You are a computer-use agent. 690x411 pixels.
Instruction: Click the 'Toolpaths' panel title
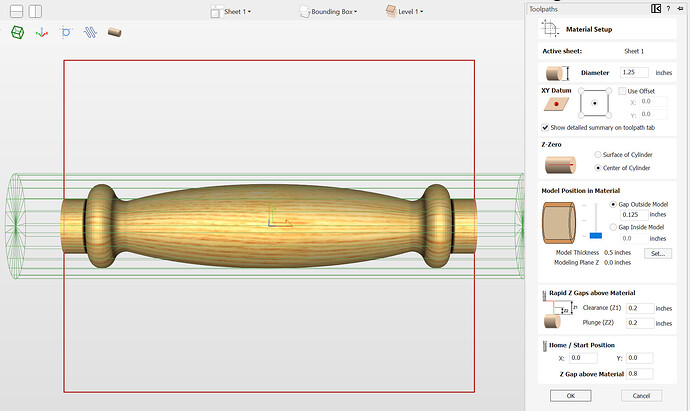(x=543, y=9)
